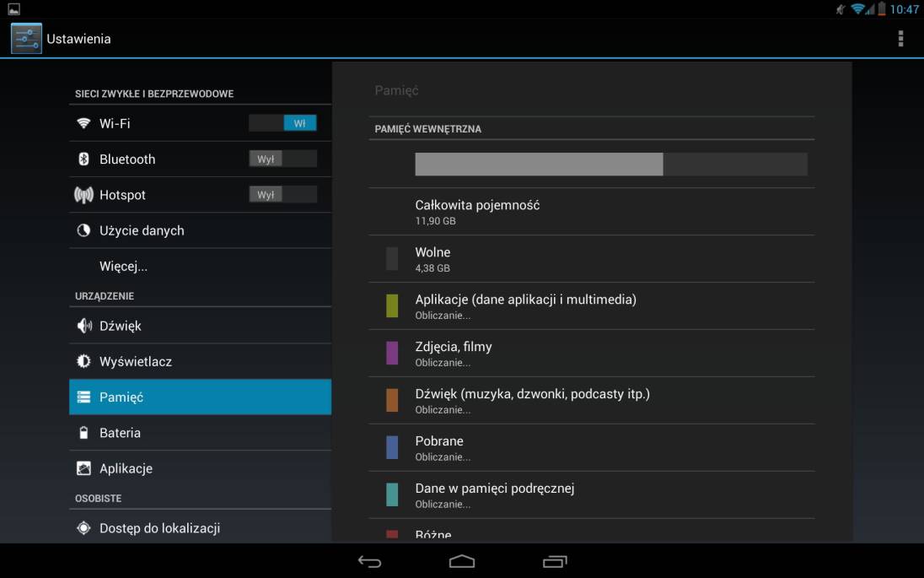
Task: Tap the red Różne swatch
Action: (392, 534)
